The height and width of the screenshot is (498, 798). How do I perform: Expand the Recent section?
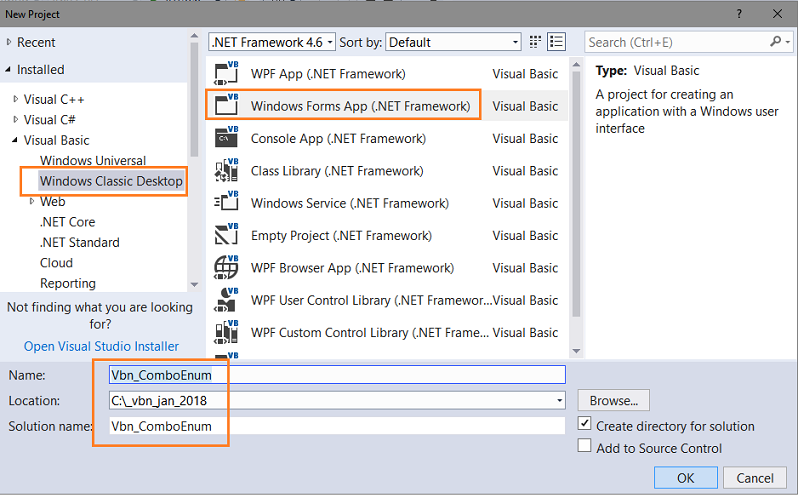(9, 42)
